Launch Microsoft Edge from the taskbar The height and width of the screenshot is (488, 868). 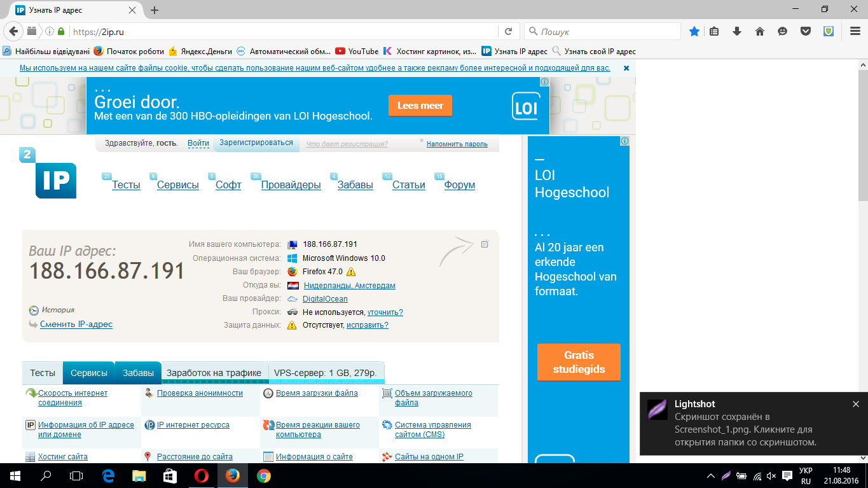pyautogui.click(x=108, y=475)
